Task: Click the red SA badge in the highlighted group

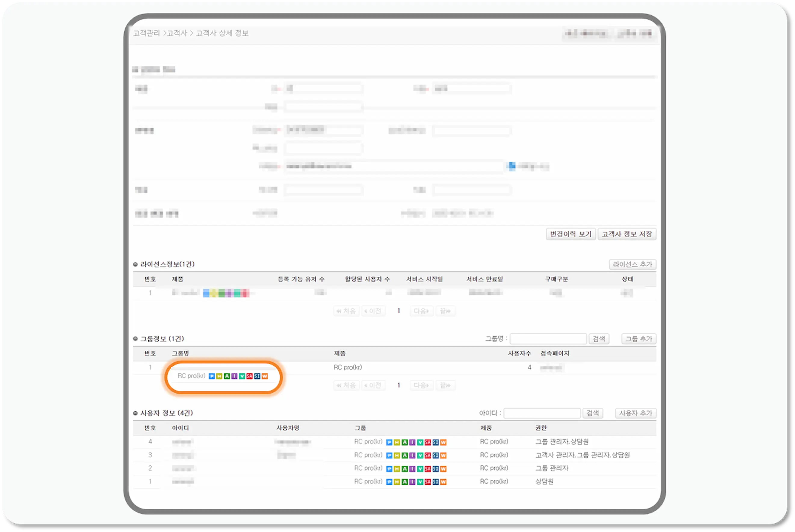Action: pos(250,376)
